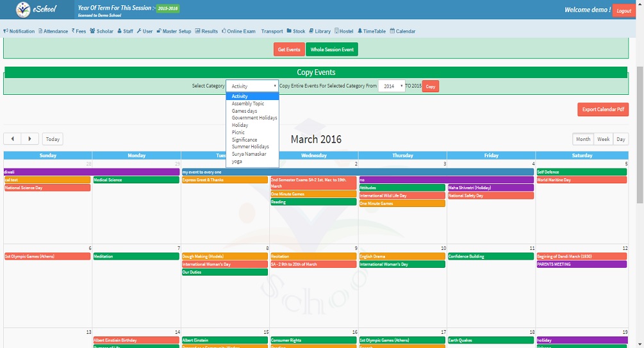
Task: Click the Scholar group icon
Action: click(x=93, y=31)
